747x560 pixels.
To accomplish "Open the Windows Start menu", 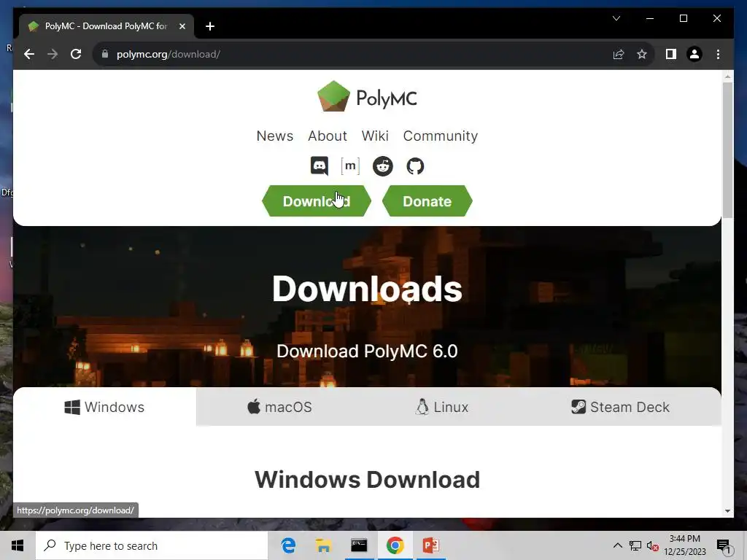I will click(18, 545).
